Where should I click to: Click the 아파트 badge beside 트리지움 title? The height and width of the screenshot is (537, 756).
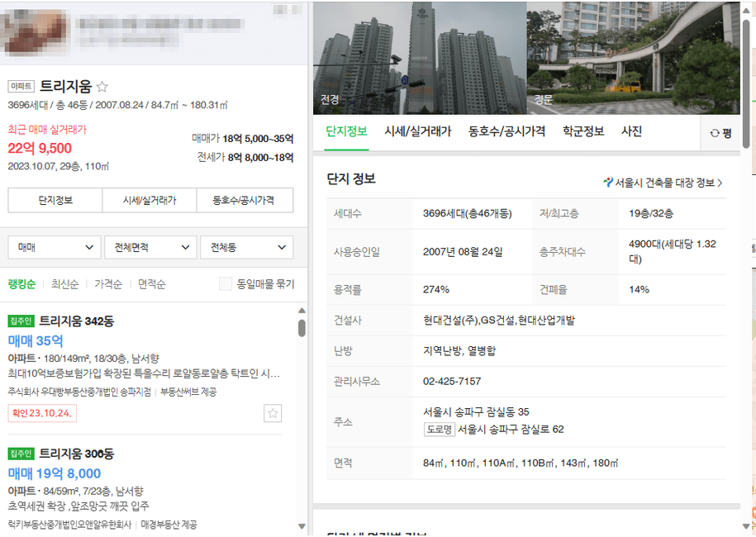click(x=21, y=86)
